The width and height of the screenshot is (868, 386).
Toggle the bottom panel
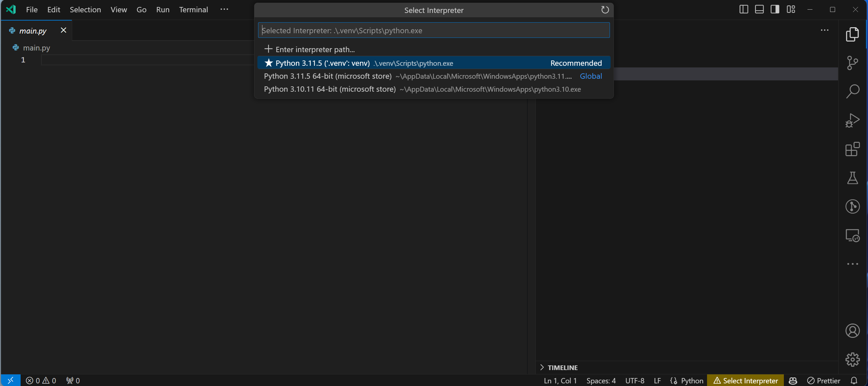(759, 9)
